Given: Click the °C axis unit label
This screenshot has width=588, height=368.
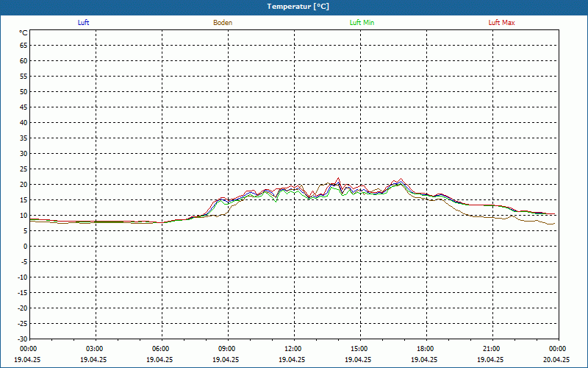Looking at the screenshot, I should 24,33.
